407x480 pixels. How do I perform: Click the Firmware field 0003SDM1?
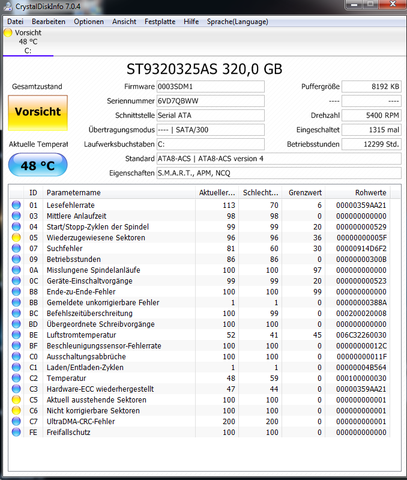[211, 87]
